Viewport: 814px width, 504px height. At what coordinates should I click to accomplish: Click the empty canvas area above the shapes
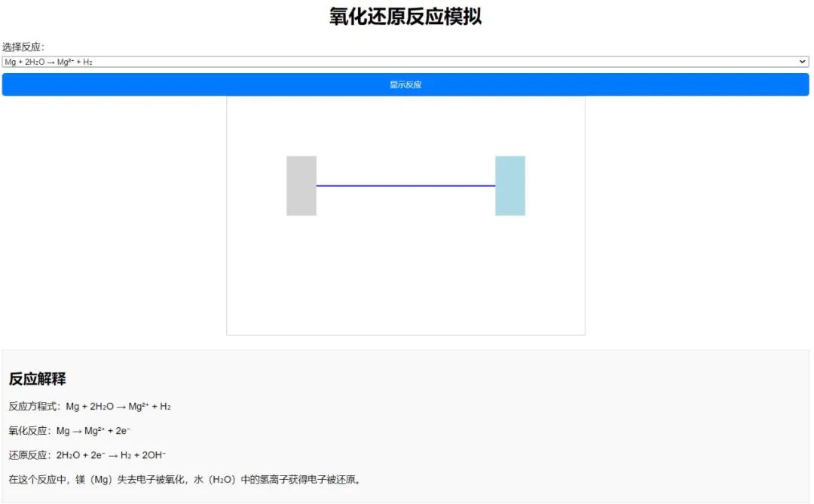[x=405, y=124]
